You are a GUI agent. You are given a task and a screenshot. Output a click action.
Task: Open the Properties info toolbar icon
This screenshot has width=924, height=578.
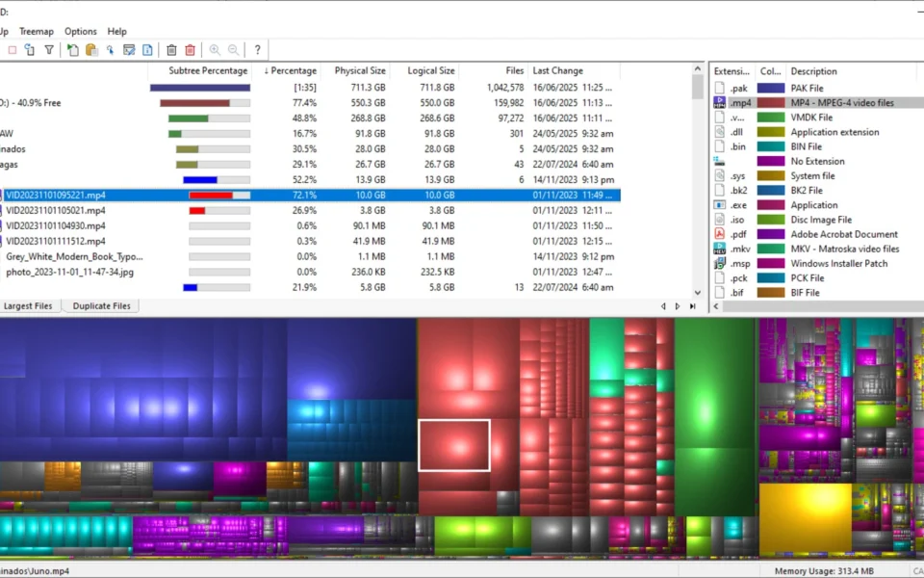147,50
